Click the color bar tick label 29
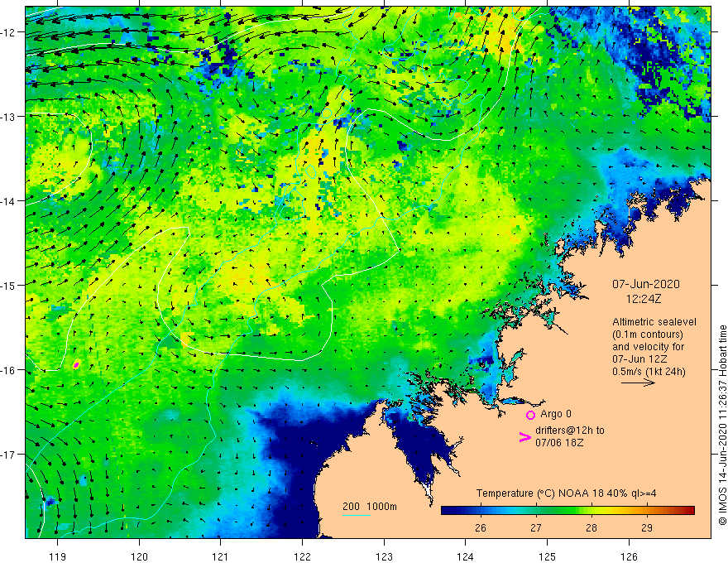This screenshot has width=728, height=563. [x=646, y=528]
